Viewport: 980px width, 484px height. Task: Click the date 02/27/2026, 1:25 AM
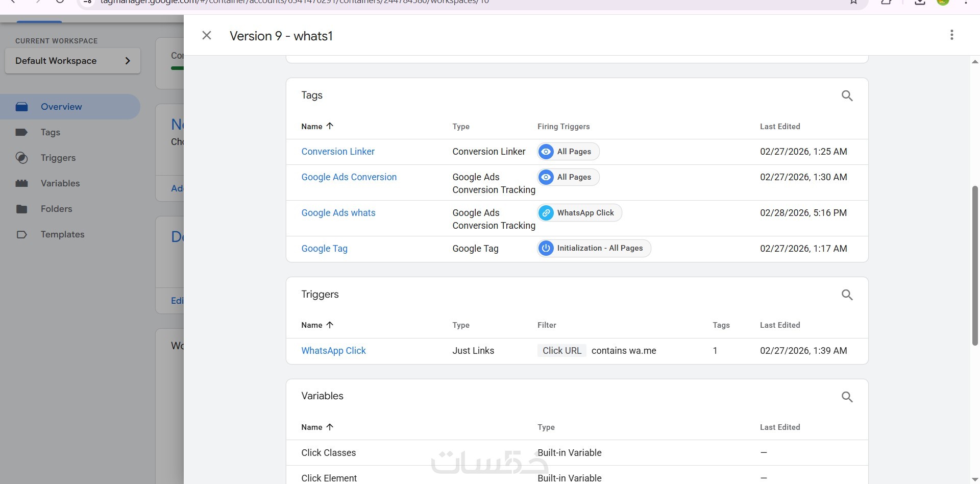803,152
